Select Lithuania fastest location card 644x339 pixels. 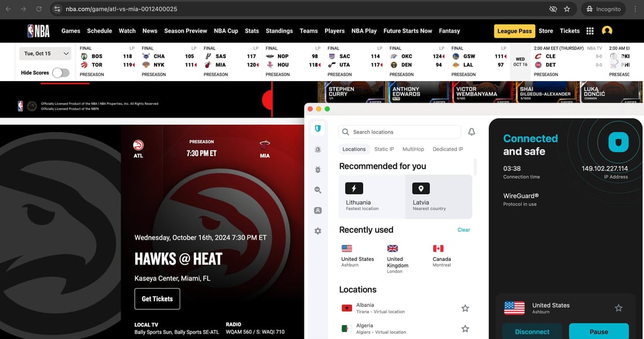pyautogui.click(x=372, y=196)
